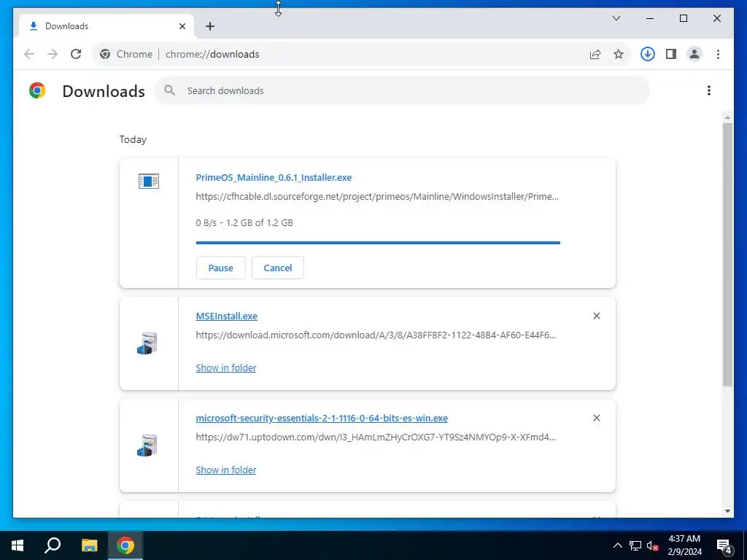Open the Windows Start menu
Image resolution: width=747 pixels, height=560 pixels.
(18, 545)
